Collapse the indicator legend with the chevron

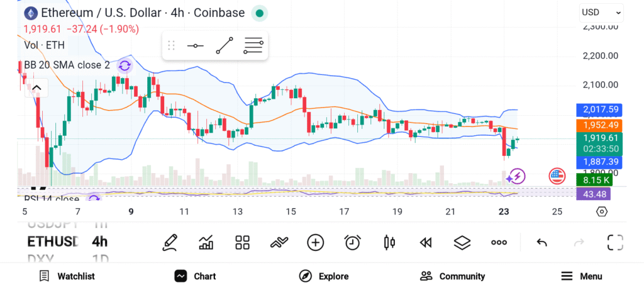[x=36, y=88]
